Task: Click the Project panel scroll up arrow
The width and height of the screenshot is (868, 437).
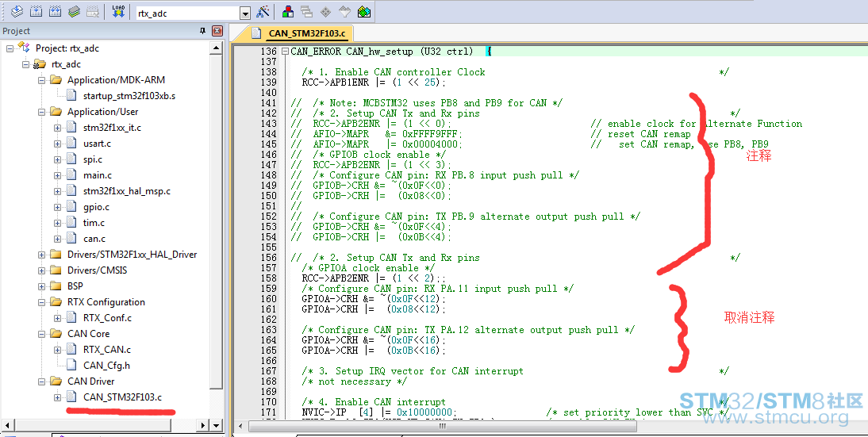Action: [217, 48]
